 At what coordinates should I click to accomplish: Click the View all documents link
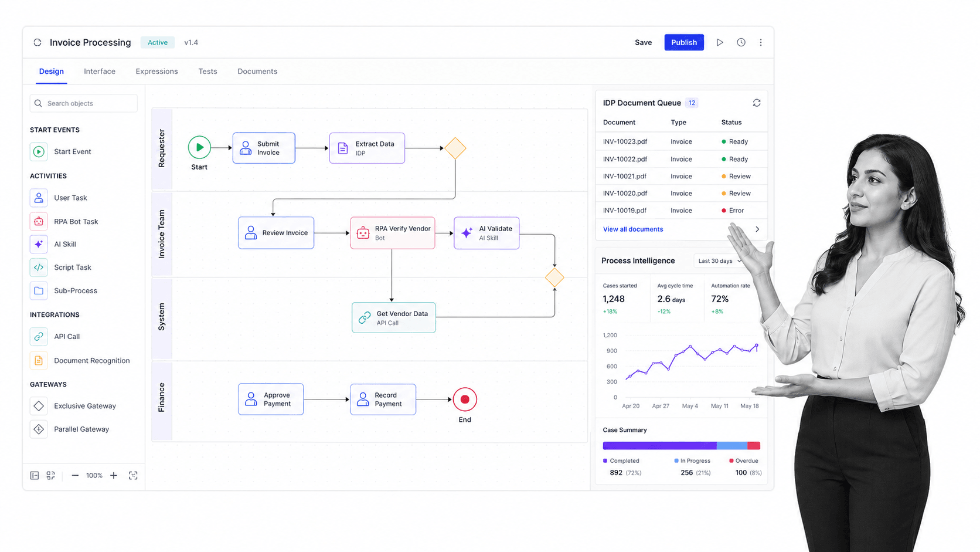click(633, 229)
